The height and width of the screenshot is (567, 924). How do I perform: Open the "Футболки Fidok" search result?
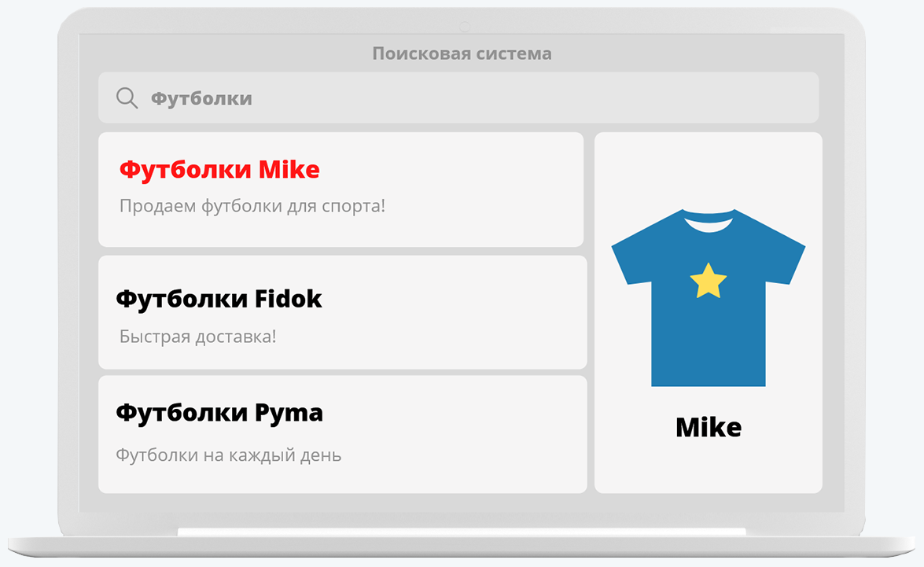[x=342, y=312]
